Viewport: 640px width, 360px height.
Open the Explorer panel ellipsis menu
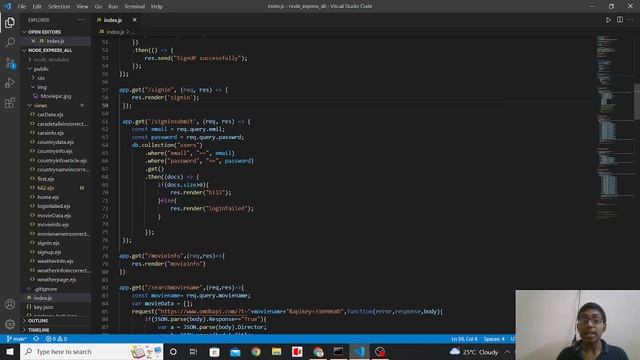pos(81,20)
